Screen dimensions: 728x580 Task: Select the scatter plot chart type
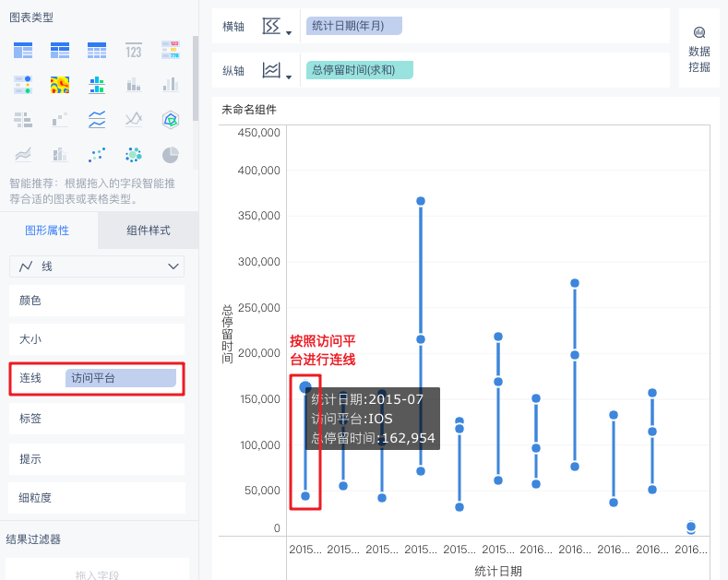(97, 155)
